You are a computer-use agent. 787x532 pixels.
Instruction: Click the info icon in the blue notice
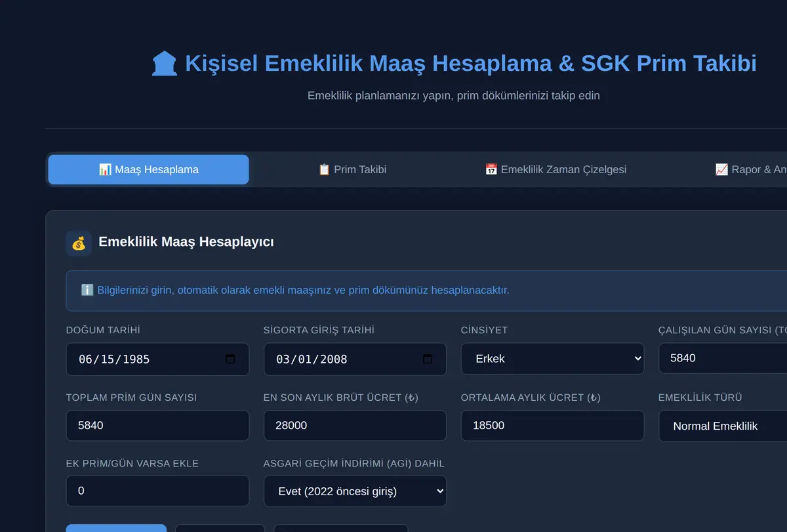click(x=87, y=290)
